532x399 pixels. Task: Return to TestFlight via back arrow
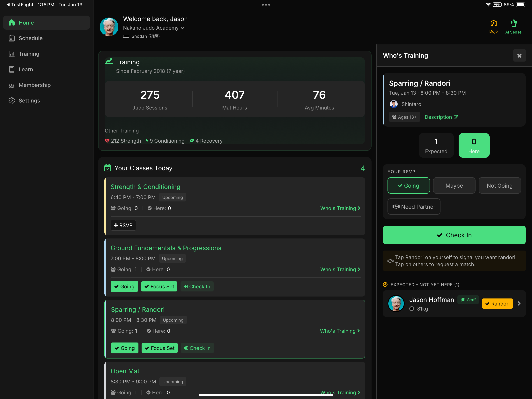click(x=20, y=4)
